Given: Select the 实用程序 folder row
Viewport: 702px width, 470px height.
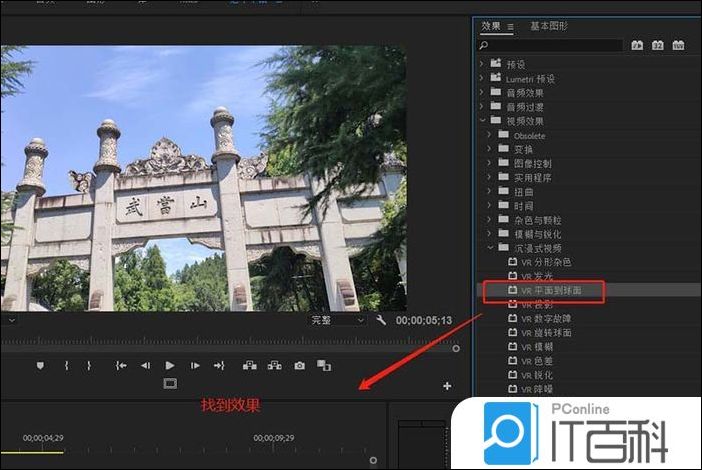Looking at the screenshot, I should tap(588, 178).
